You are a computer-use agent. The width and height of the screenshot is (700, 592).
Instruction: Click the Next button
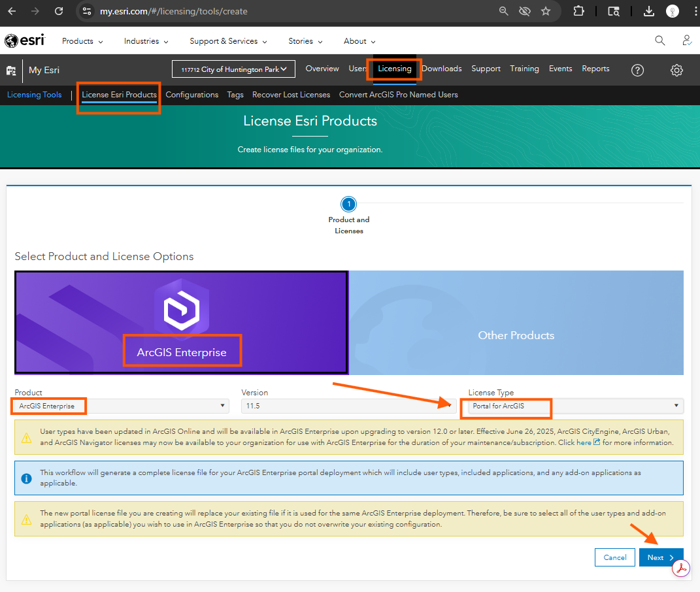[661, 557]
